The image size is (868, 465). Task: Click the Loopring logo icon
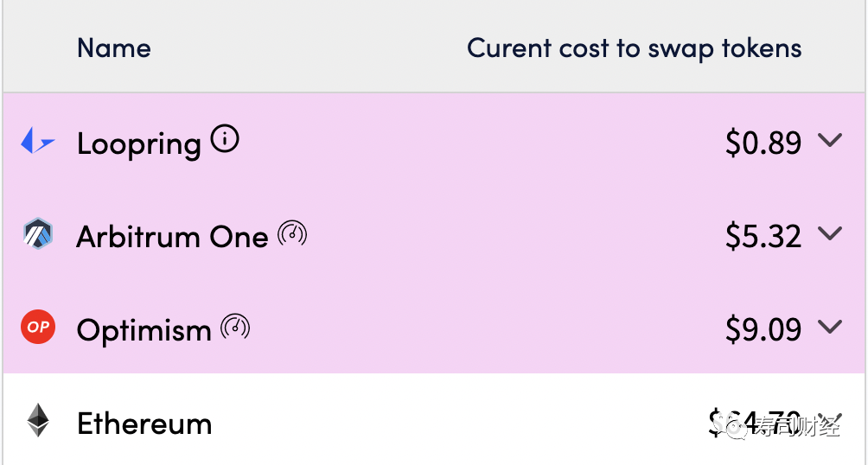coord(37,142)
